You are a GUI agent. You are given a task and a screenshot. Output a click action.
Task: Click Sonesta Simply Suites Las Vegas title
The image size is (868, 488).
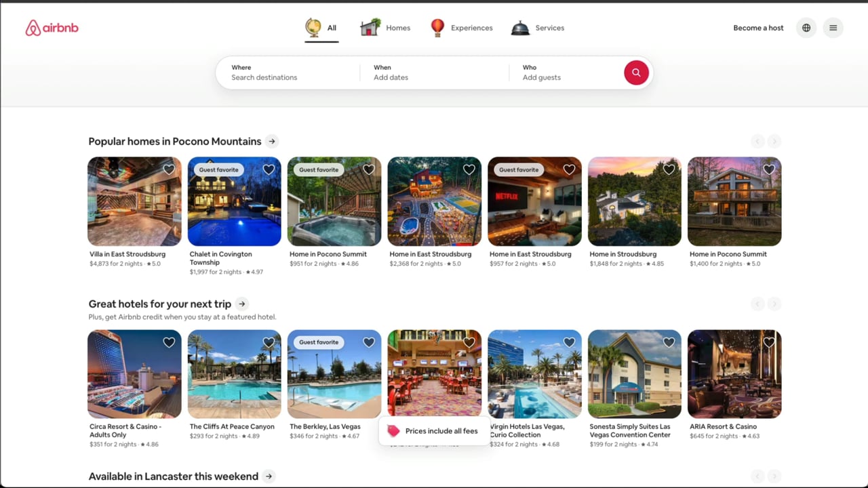point(630,431)
